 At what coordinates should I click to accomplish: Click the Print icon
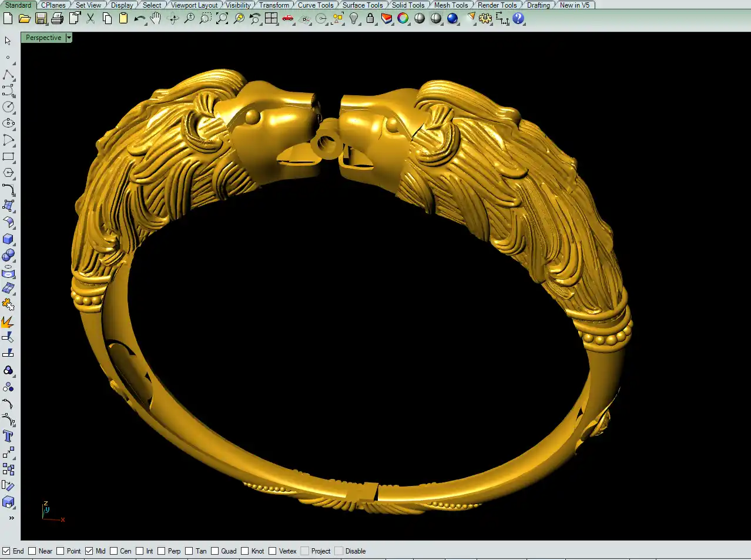pos(57,18)
